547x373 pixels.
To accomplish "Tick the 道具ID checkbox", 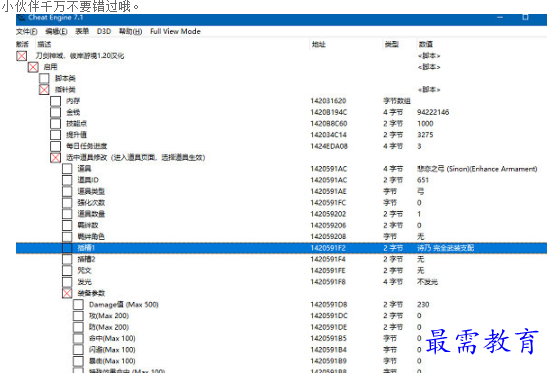I will click(67, 180).
